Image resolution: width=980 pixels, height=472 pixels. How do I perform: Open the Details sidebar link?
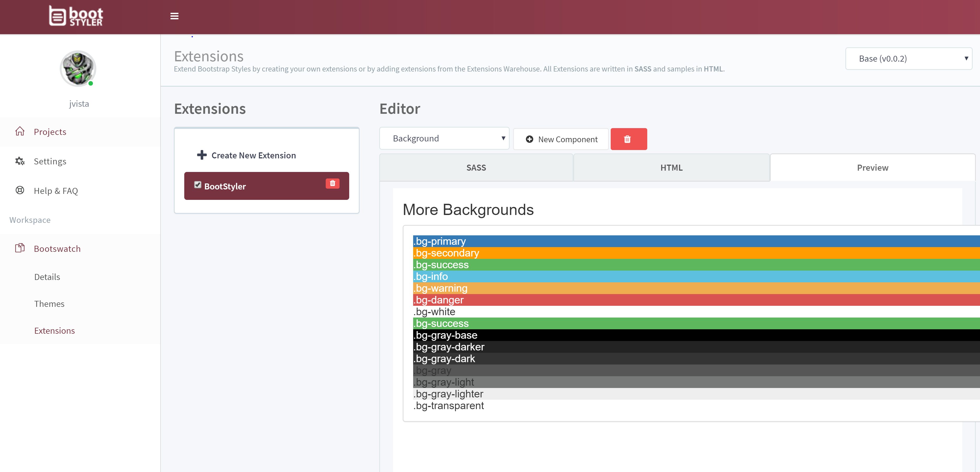(47, 277)
